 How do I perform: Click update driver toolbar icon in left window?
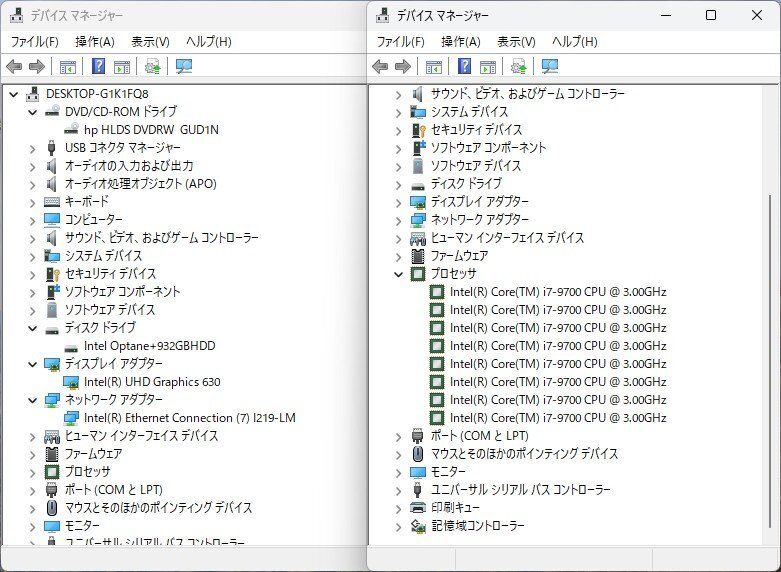pos(152,67)
